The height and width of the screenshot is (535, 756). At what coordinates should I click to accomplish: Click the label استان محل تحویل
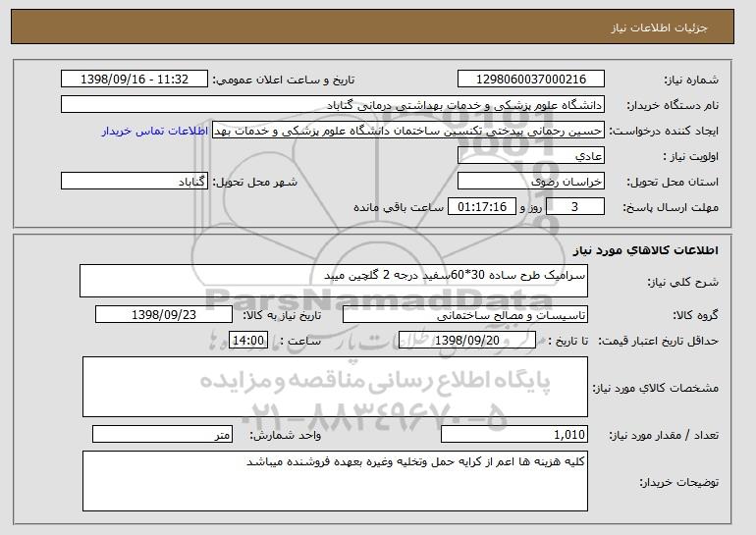tap(673, 182)
